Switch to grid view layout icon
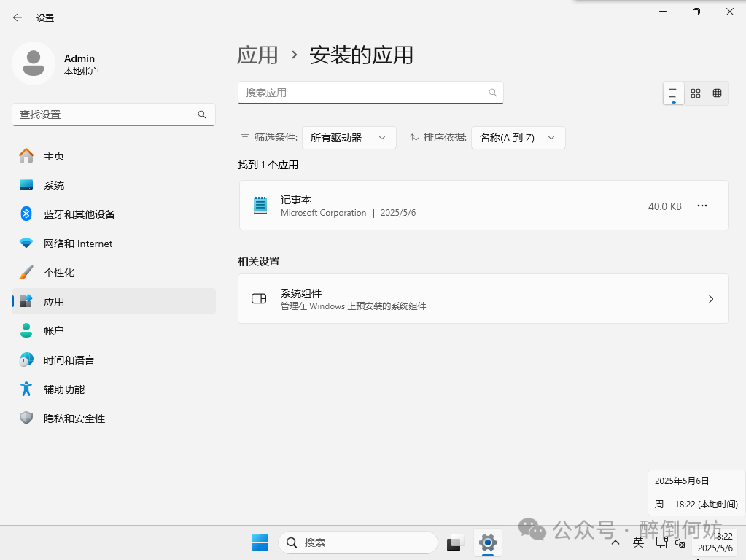This screenshot has height=560, width=746. (696, 93)
